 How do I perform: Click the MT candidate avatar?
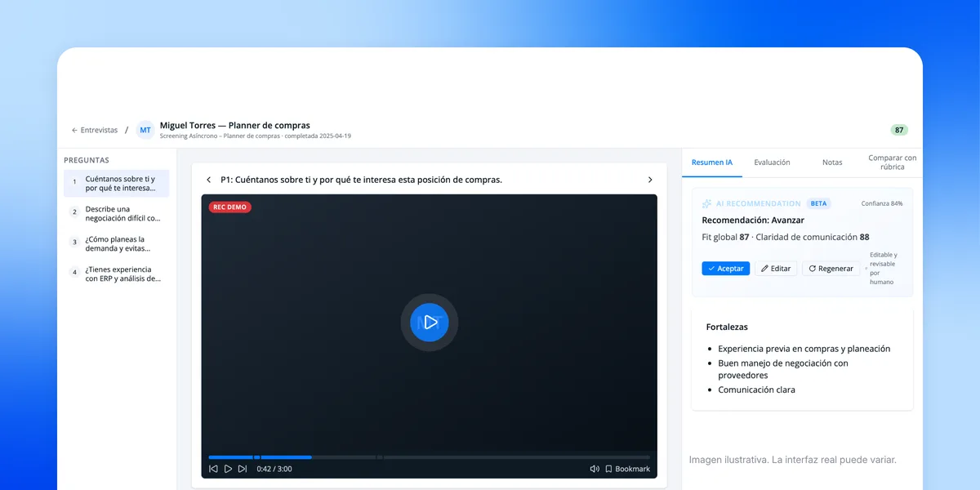[x=145, y=130]
